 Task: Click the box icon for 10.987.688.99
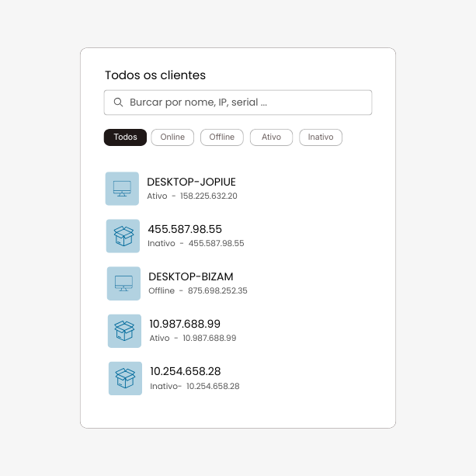point(124,331)
